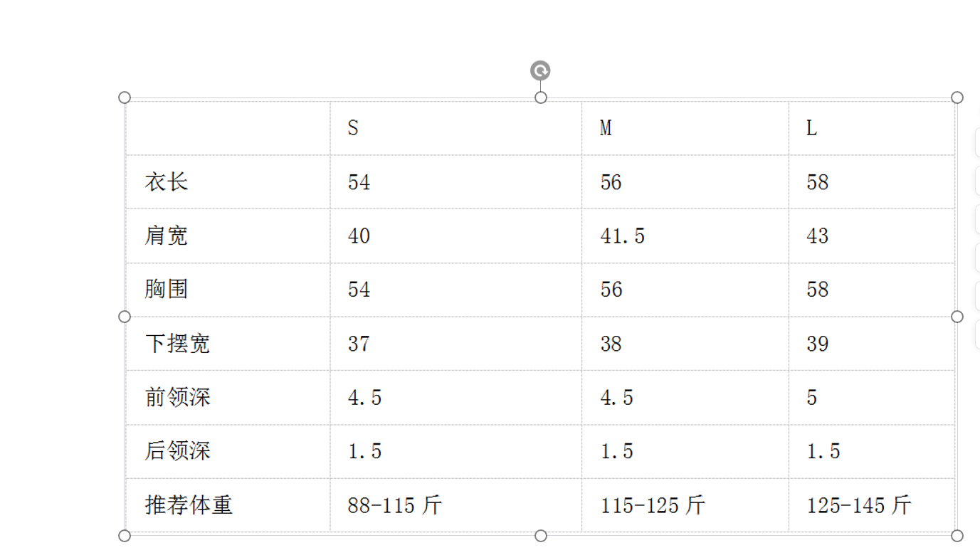This screenshot has height=555, width=980.
Task: Select the L size header cell
Action: coord(871,128)
